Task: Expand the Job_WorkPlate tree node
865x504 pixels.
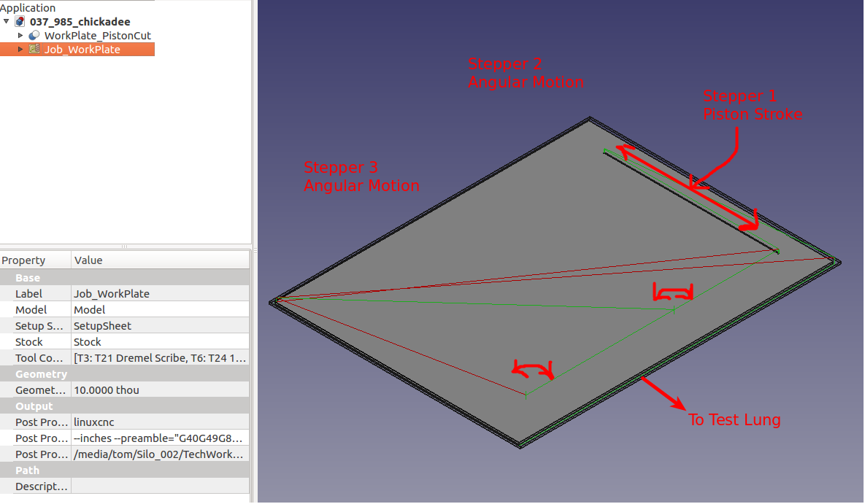Action: click(x=20, y=50)
